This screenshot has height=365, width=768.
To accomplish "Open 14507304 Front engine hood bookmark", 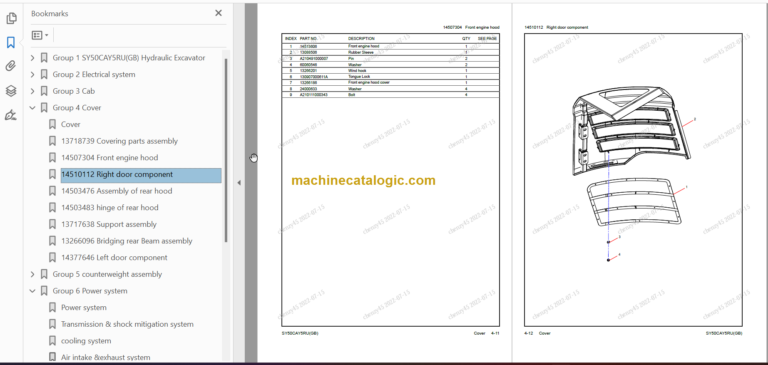I will point(110,158).
